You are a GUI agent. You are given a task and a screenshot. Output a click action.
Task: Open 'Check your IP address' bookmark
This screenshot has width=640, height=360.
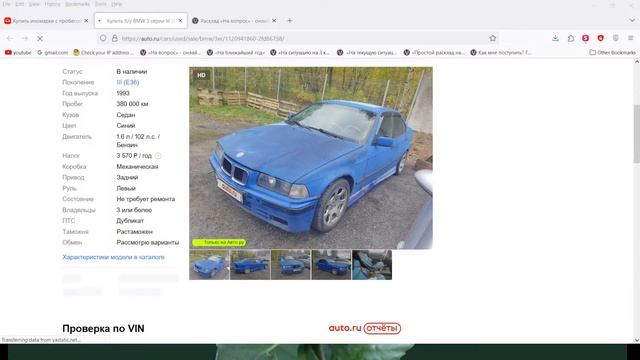click(104, 53)
